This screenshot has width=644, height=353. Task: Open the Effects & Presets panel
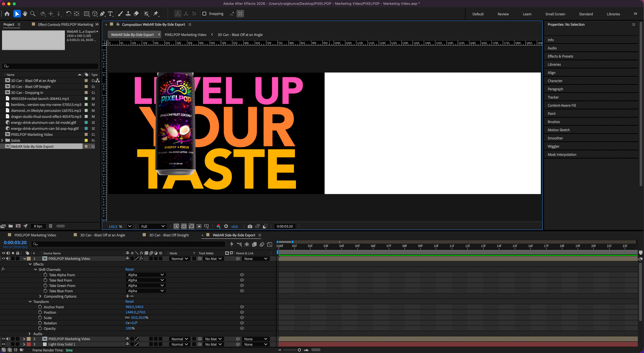[x=560, y=56]
